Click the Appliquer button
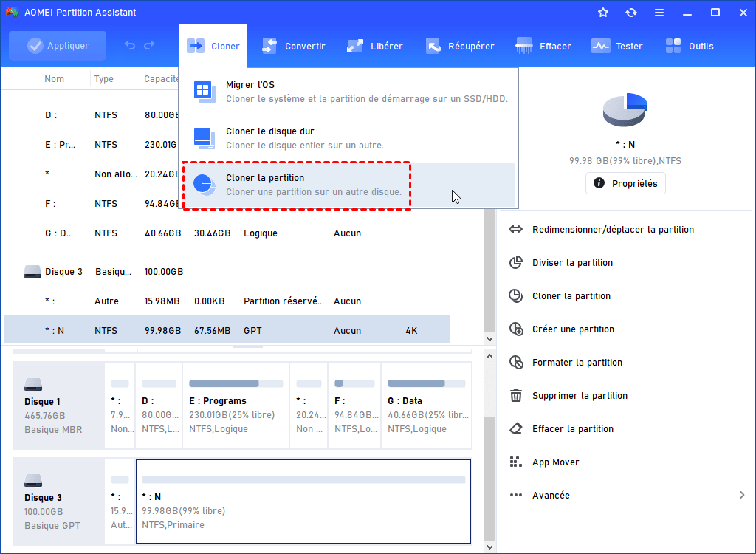 point(58,46)
